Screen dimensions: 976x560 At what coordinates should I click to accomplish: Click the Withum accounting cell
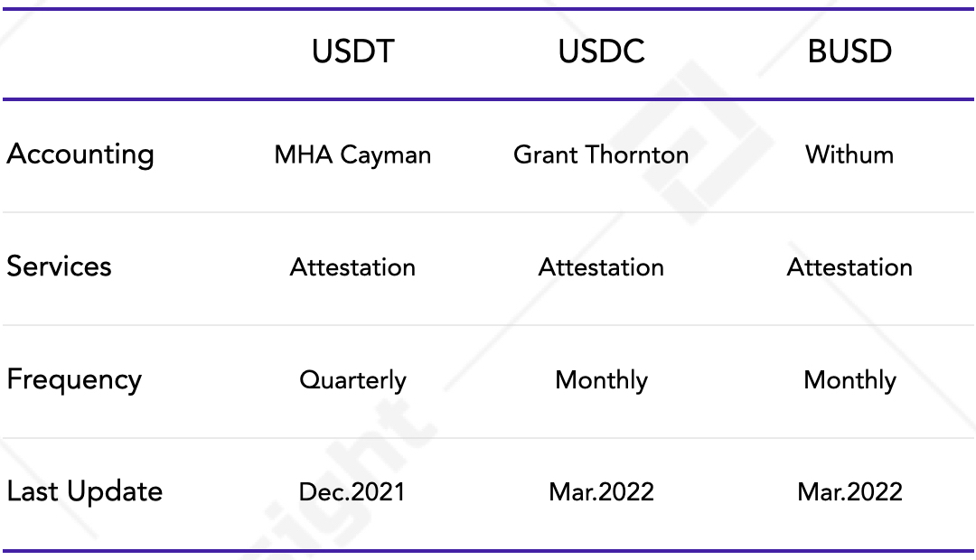coord(849,155)
